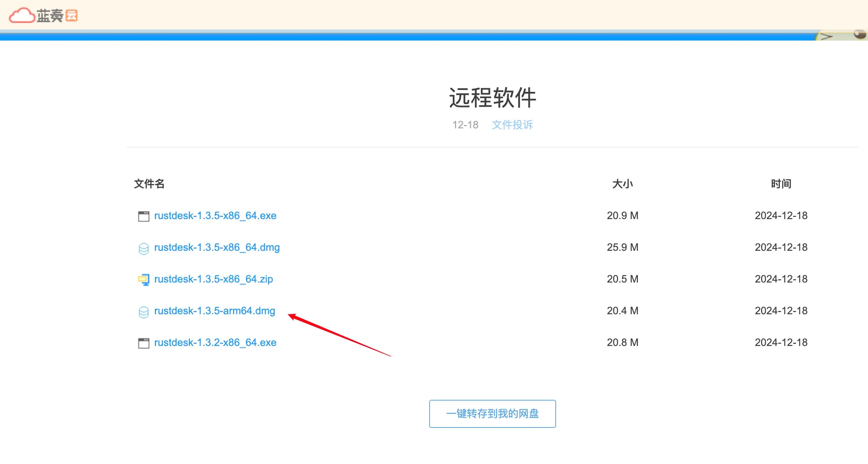Click the Lanzou cloud logo

[x=43, y=15]
